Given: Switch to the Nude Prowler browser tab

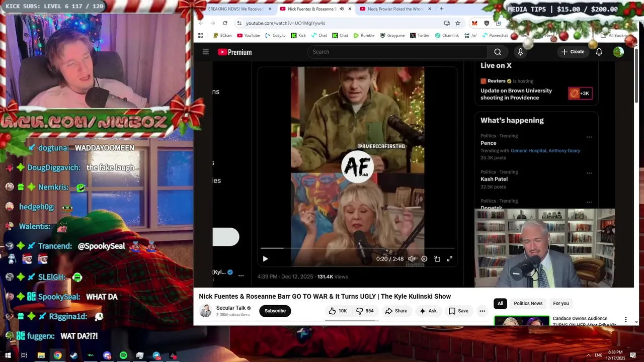Looking at the screenshot, I should coord(395,9).
